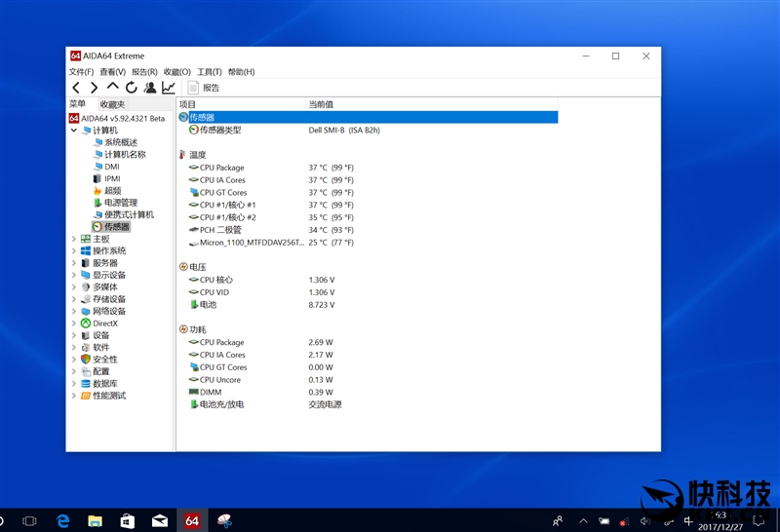Select the PCH 二极管 row
The image size is (780, 532).
point(369,230)
